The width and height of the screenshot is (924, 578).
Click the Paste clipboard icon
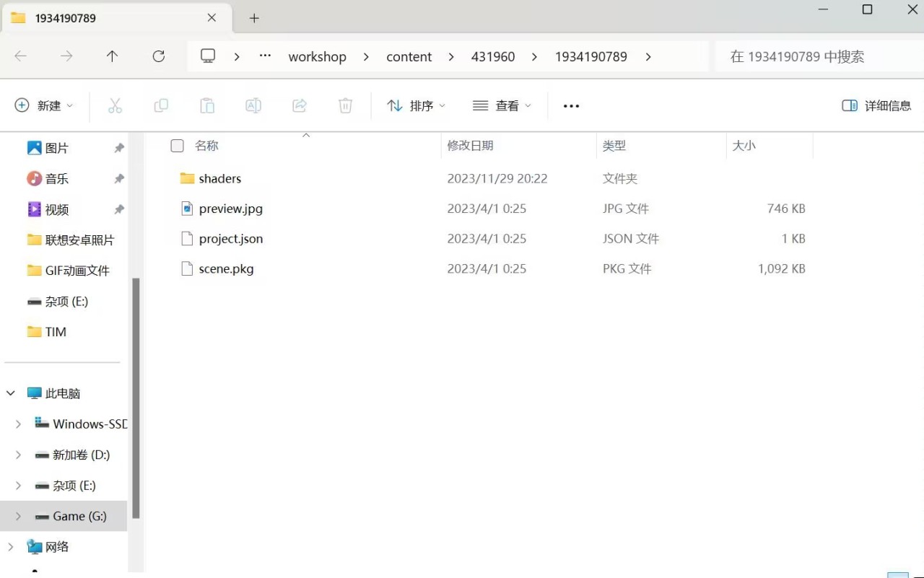207,106
